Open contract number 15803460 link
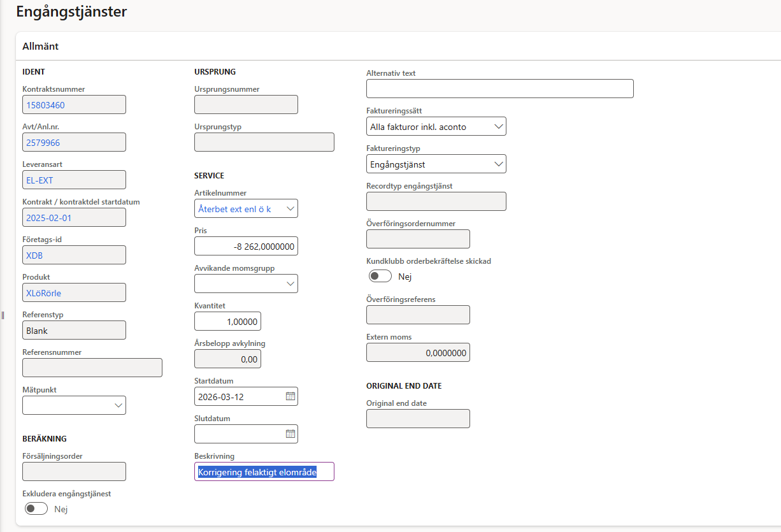Image resolution: width=781 pixels, height=532 pixels. click(x=45, y=105)
